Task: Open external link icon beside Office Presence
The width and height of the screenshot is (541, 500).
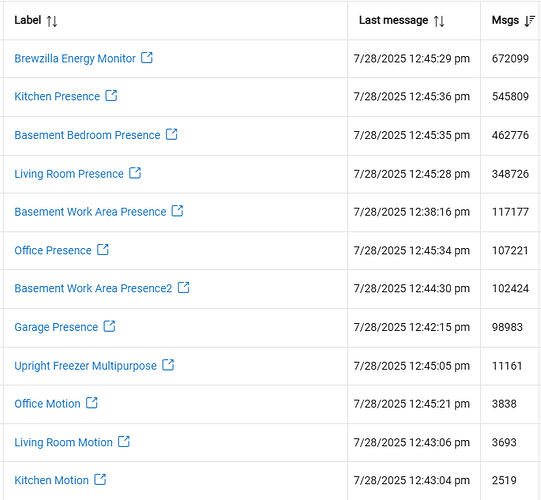Action: tap(103, 249)
